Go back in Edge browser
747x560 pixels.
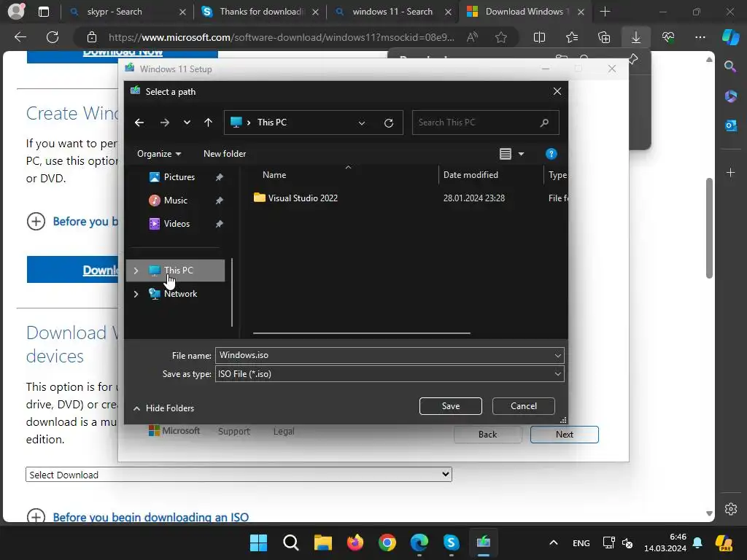(20, 37)
